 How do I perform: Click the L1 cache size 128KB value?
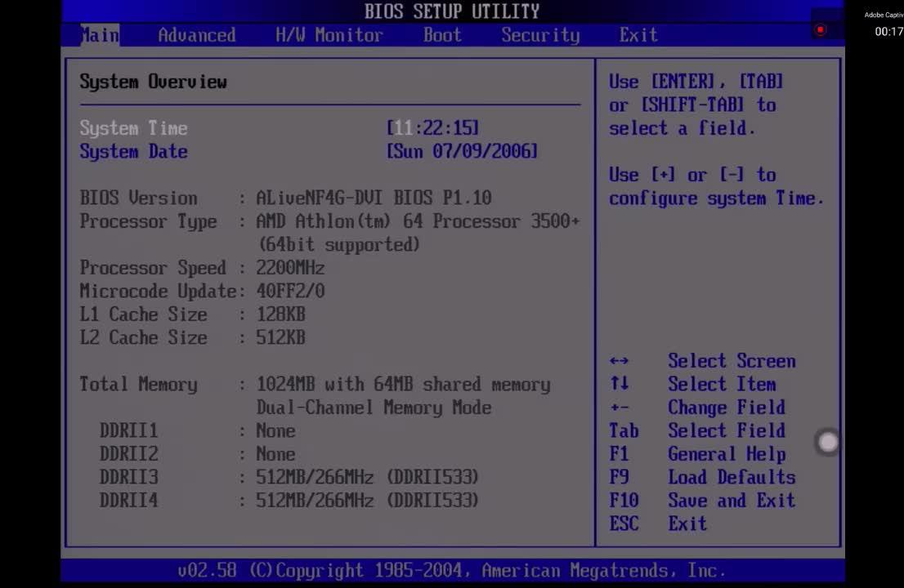(280, 314)
